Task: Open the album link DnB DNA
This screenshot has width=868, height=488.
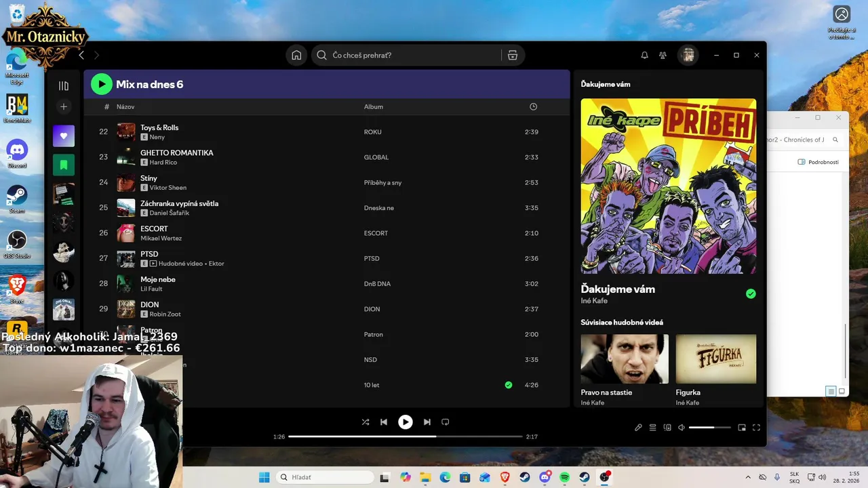Action: [378, 284]
